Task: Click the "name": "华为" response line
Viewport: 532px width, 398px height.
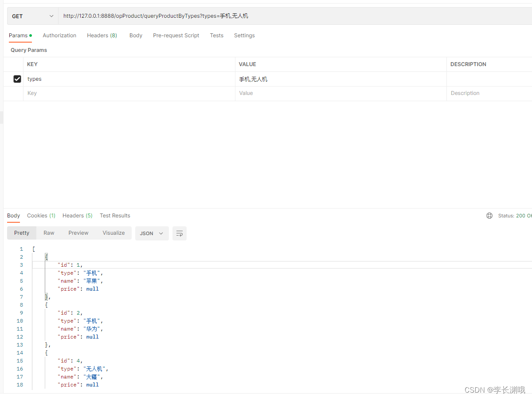Action: click(80, 329)
